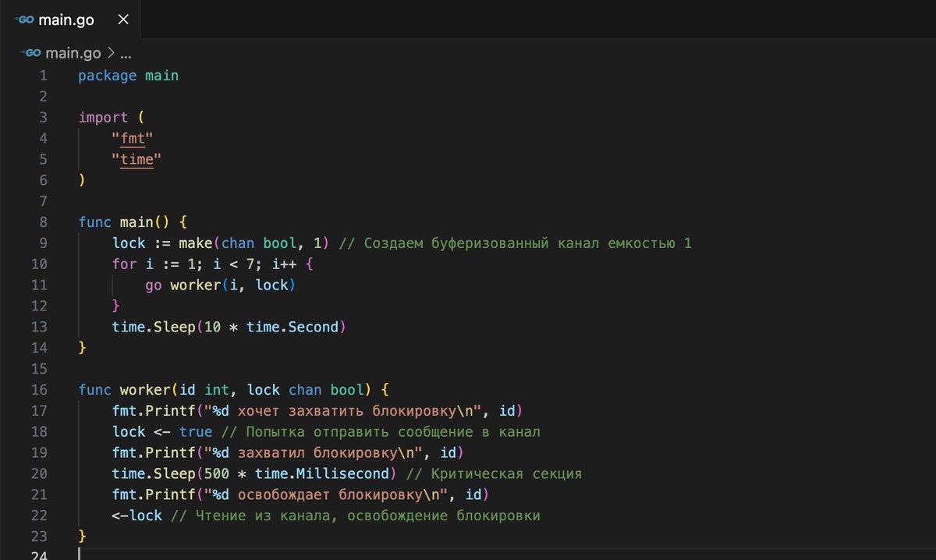Place cursor on the make call in line 9
Viewport: 936px width, 560px height.
183,243
